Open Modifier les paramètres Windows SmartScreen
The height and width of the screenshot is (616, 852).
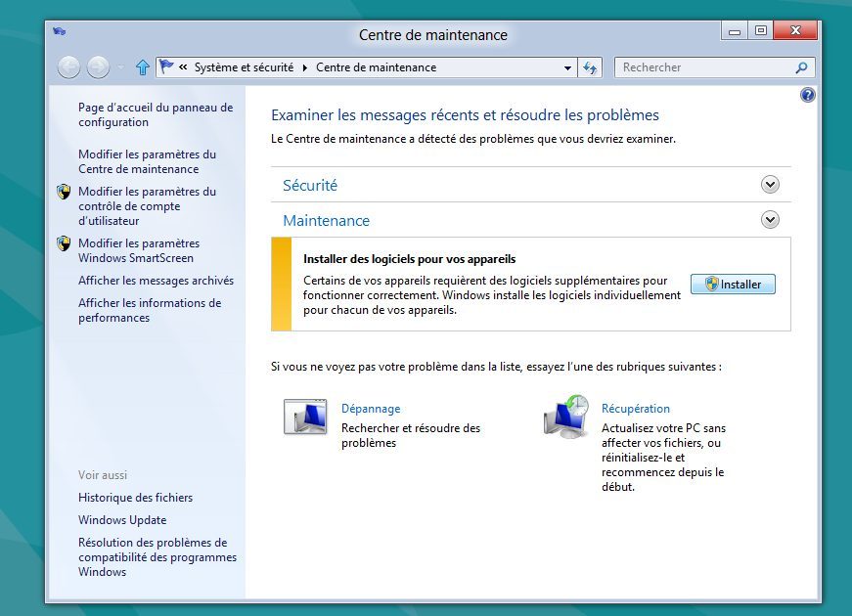point(139,250)
